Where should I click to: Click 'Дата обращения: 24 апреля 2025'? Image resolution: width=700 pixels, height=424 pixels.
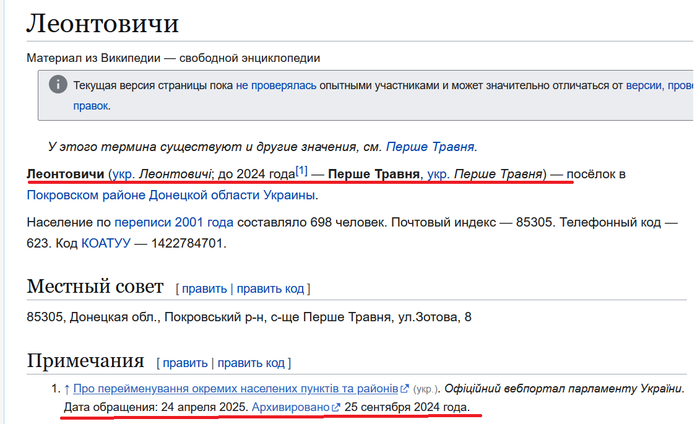click(x=155, y=407)
